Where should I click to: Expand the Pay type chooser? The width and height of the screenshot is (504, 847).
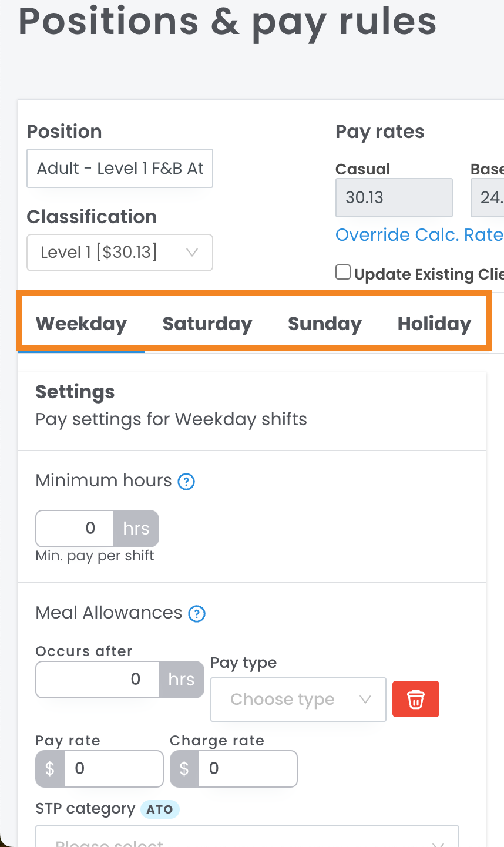click(298, 699)
